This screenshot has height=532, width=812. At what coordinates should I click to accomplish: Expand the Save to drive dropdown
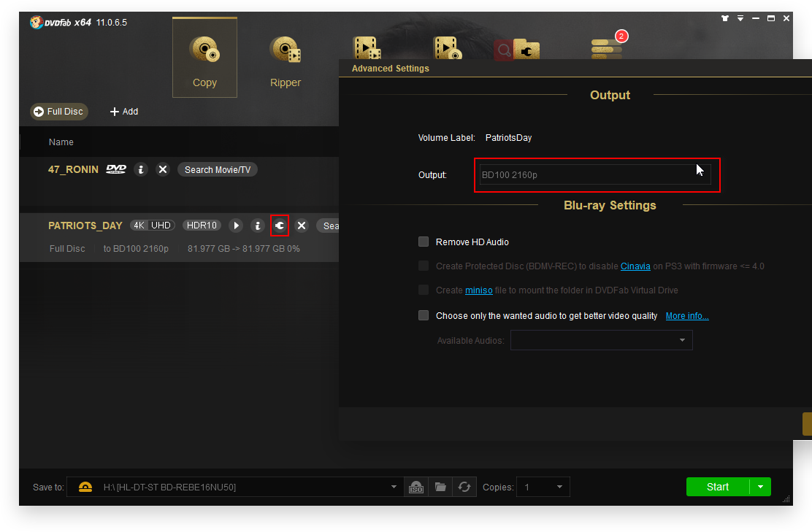click(394, 487)
